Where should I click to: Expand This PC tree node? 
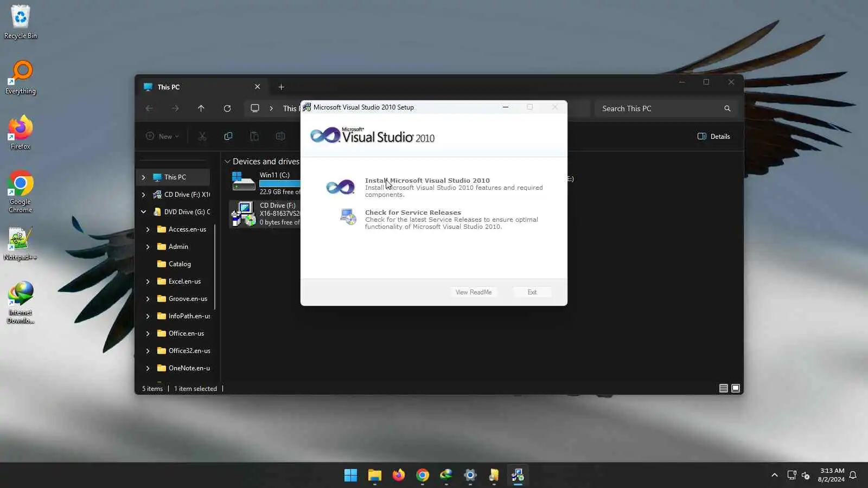143,177
